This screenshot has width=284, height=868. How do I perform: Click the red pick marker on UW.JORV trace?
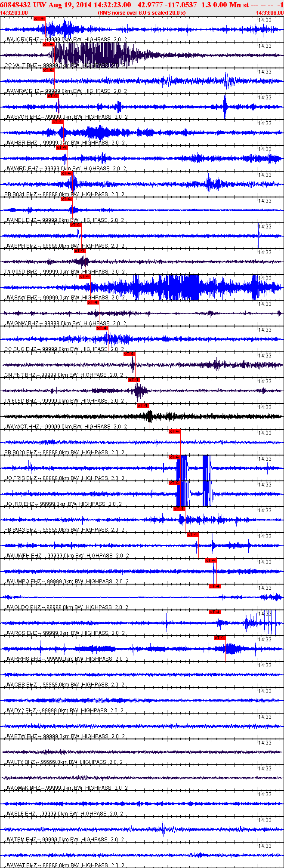39,18
